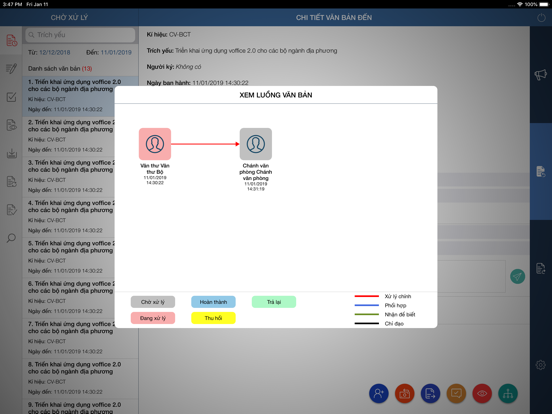The height and width of the screenshot is (414, 552).
Task: Open settings gear in right bar
Action: pos(541,365)
